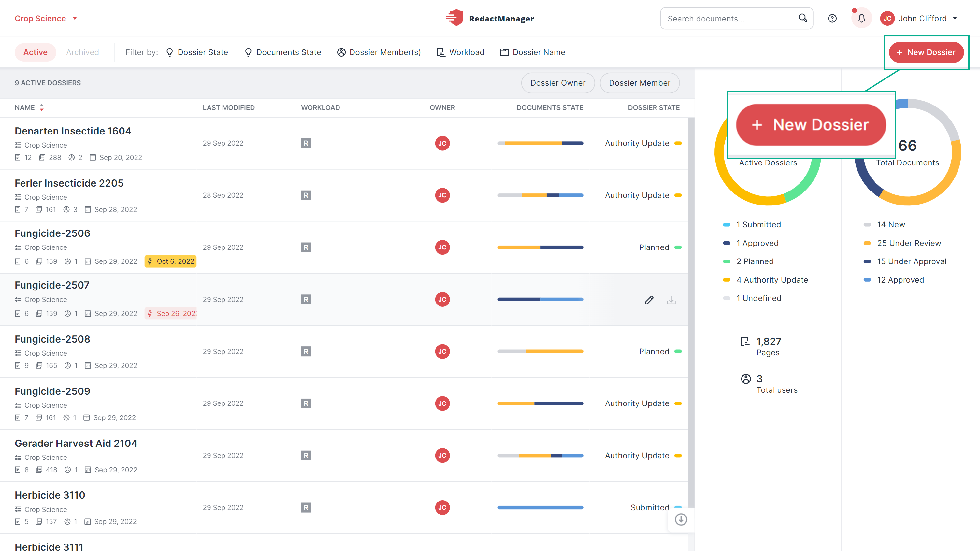This screenshot has height=551, width=980.
Task: Create a dossier with New Dossier button
Action: (926, 52)
